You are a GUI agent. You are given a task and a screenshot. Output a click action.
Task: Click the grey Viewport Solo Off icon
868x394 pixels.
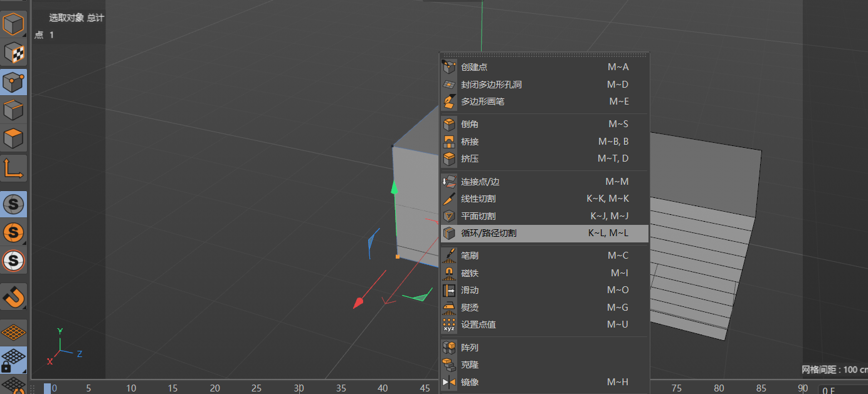pos(13,204)
